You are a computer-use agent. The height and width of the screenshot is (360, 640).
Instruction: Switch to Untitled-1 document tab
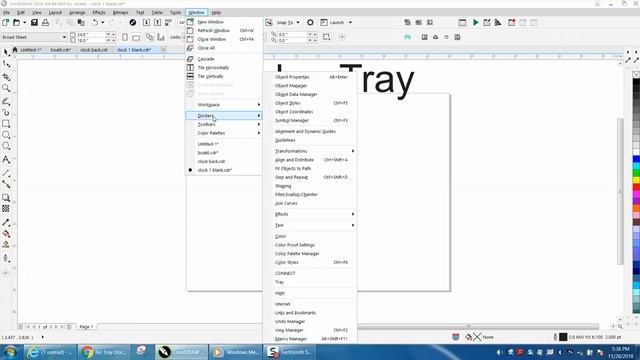pos(31,50)
